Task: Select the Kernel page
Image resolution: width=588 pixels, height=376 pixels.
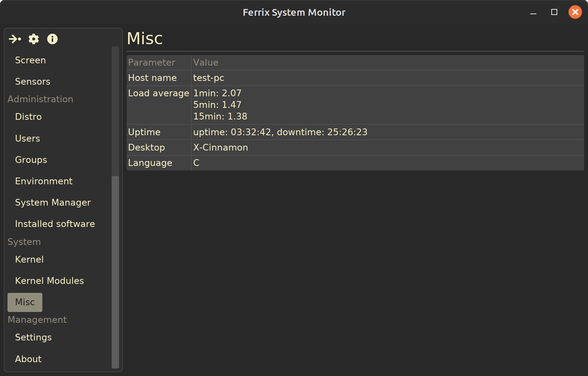Action: pos(29,260)
